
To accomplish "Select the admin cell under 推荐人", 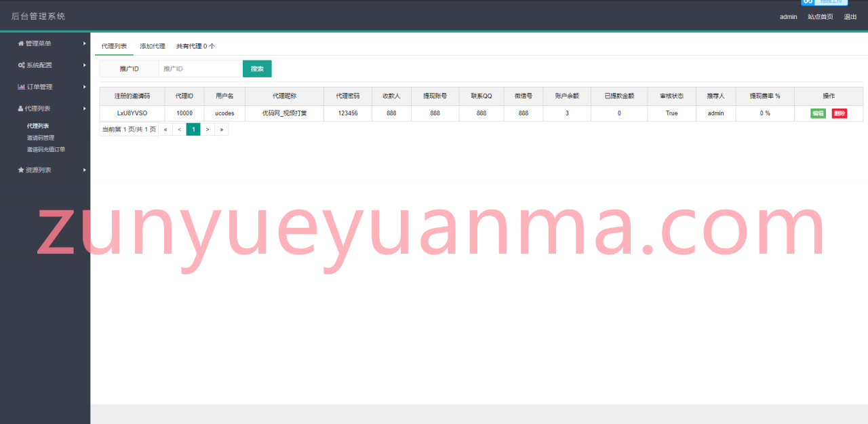I will pos(716,113).
